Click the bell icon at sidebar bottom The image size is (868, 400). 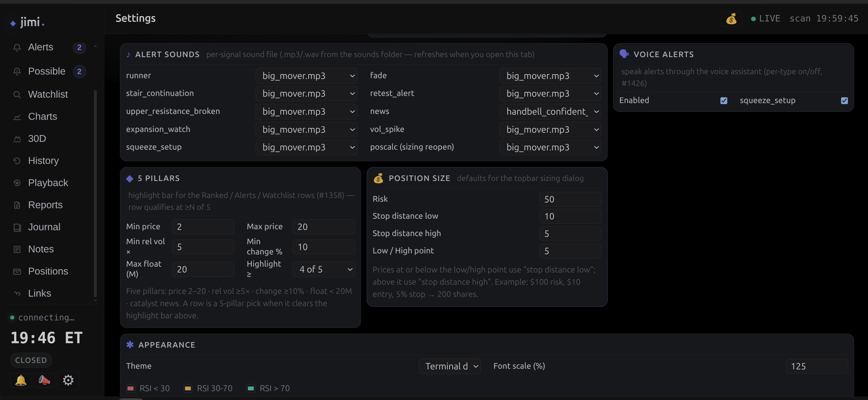tap(21, 380)
